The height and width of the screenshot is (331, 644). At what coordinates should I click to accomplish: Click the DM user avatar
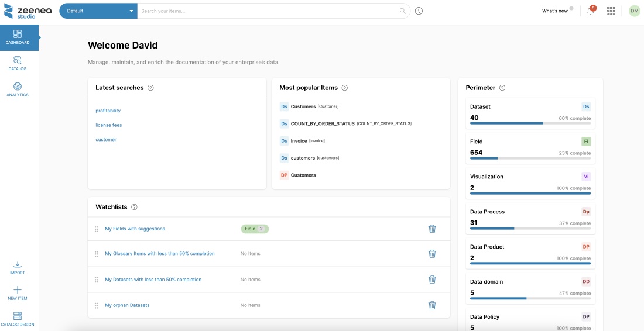coord(634,11)
